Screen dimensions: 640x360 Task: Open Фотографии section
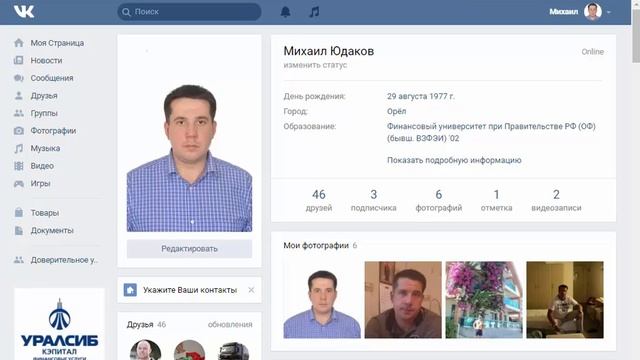tap(53, 131)
